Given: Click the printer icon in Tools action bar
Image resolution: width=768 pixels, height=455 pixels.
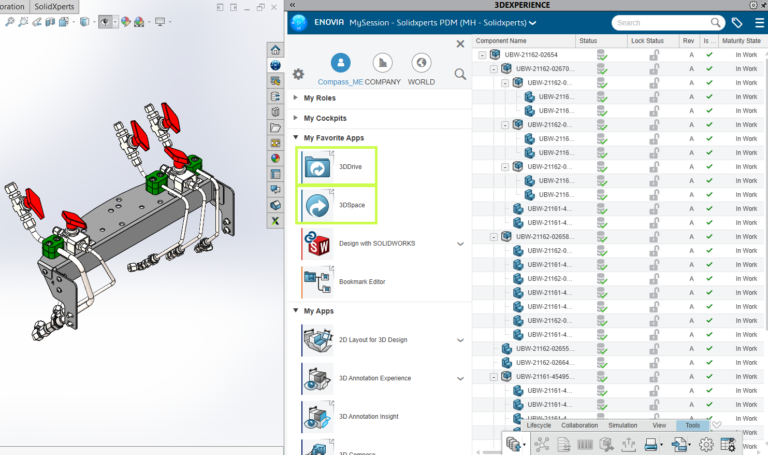Looking at the screenshot, I should [650, 445].
